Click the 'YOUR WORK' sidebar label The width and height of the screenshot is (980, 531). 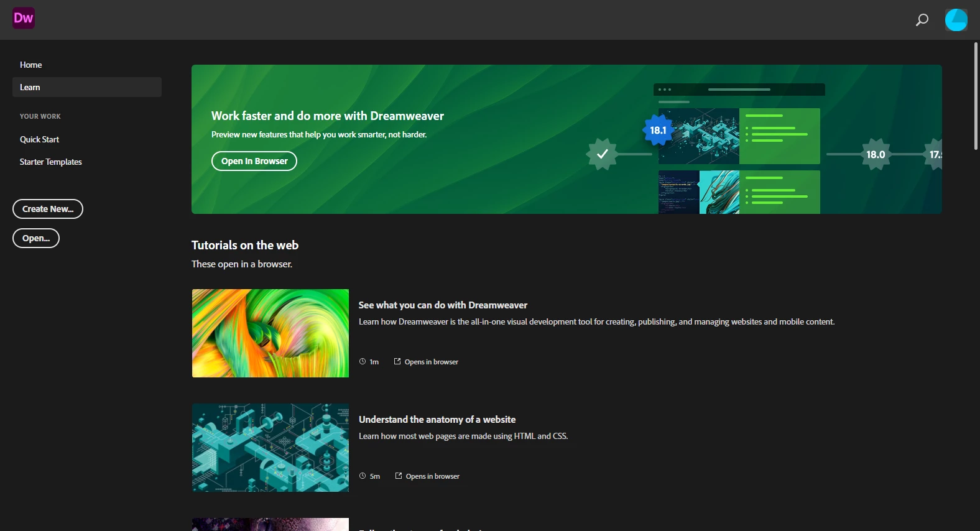coord(40,116)
